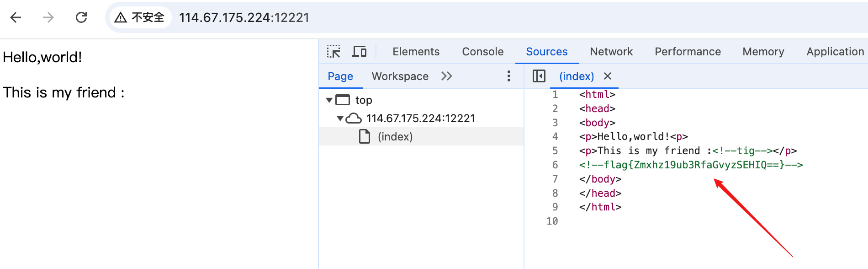
Task: Click the address bar URL
Action: (x=244, y=17)
